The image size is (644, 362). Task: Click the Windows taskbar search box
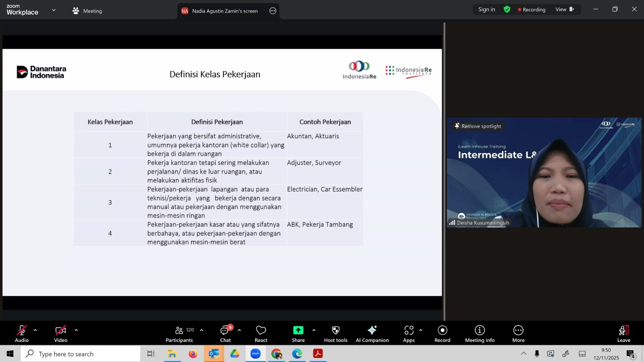80,354
